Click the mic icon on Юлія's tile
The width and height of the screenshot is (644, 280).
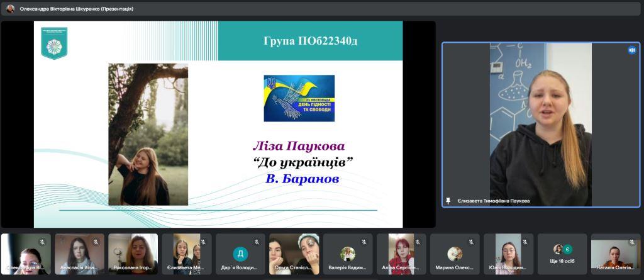point(525,242)
